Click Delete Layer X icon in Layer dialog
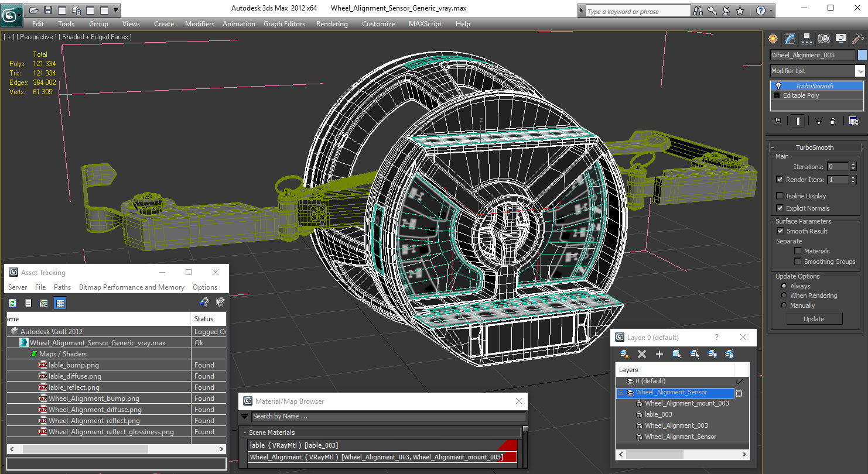 [x=642, y=354]
